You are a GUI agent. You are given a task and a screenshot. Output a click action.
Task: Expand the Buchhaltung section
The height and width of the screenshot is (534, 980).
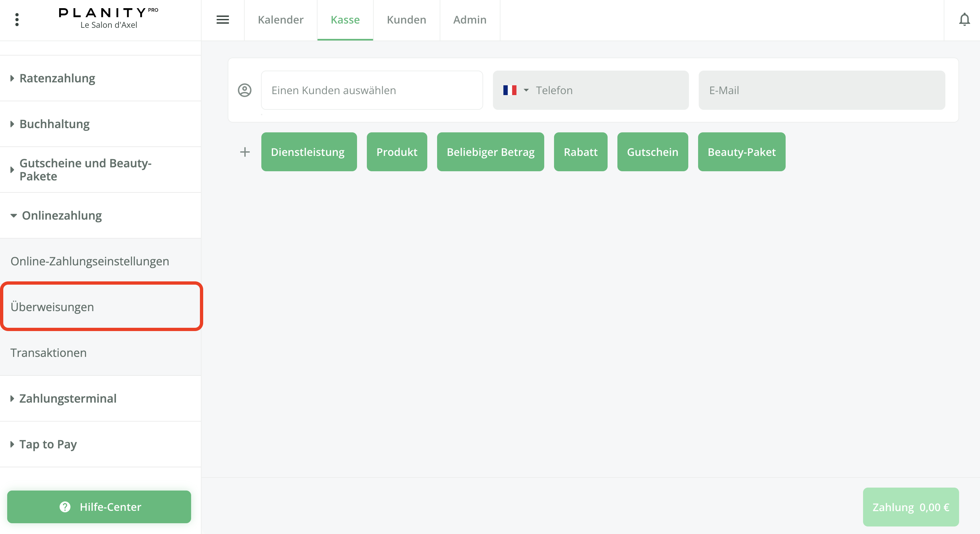[55, 124]
